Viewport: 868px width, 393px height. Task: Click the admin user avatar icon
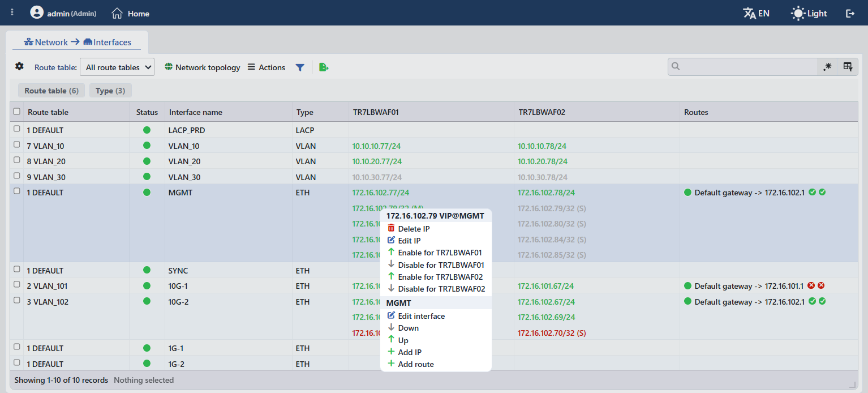coord(37,12)
